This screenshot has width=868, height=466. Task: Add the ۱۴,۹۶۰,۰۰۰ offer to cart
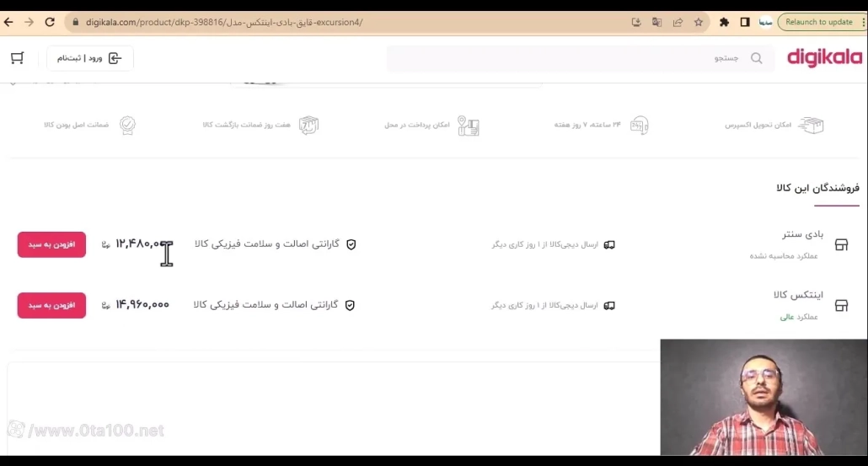pos(51,306)
